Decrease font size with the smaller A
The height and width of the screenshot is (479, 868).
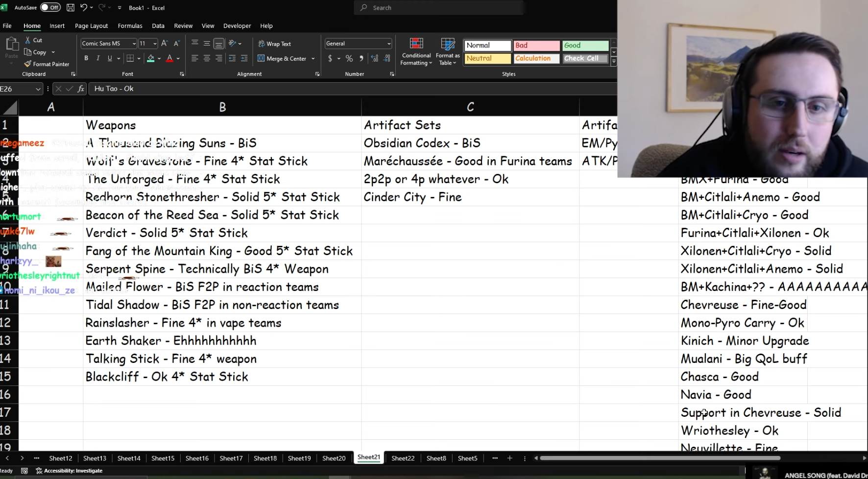[x=177, y=44]
